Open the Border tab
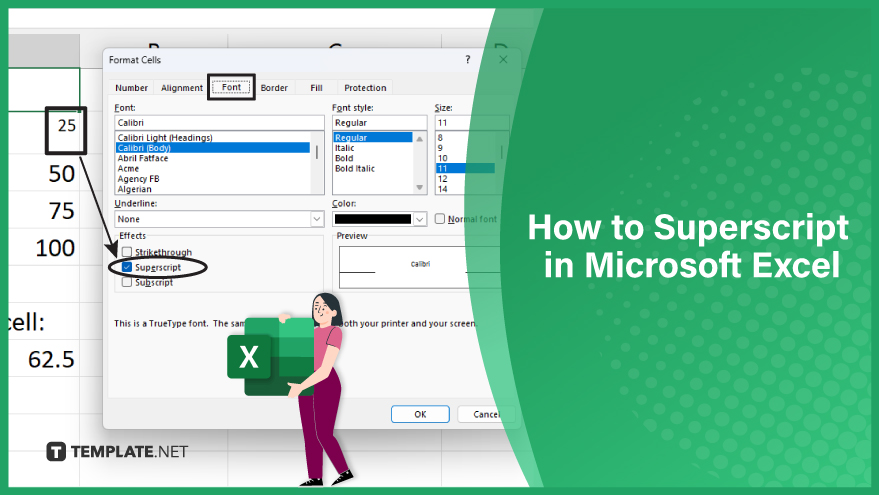The height and width of the screenshot is (495, 879). [x=274, y=87]
